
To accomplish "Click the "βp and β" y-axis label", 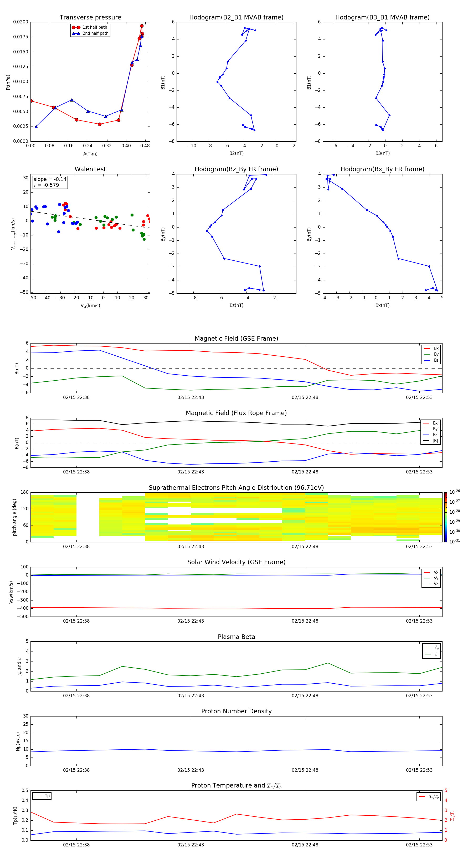I will pos(20,666).
